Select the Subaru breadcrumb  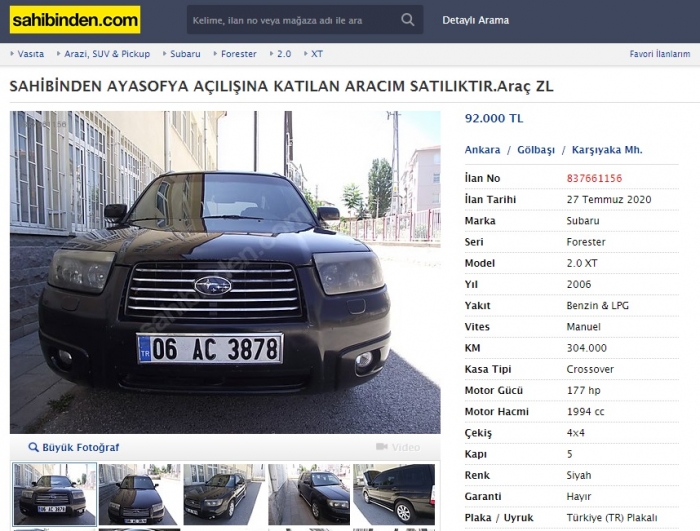(x=185, y=54)
